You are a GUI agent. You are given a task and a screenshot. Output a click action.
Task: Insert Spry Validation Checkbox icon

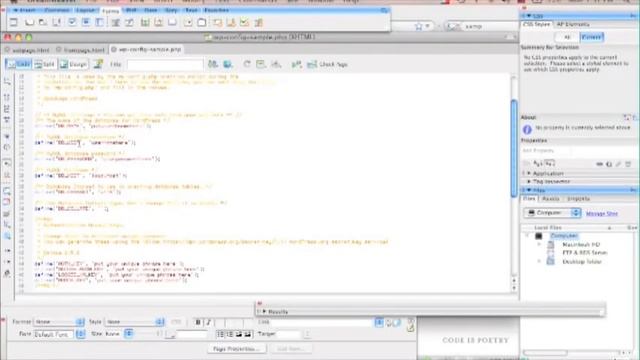click(x=244, y=22)
